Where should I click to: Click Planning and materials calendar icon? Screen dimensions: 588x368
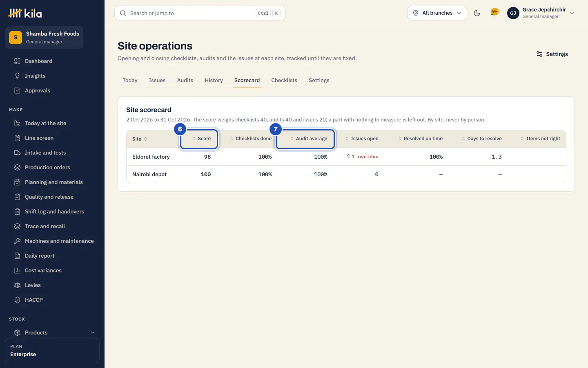[17, 182]
